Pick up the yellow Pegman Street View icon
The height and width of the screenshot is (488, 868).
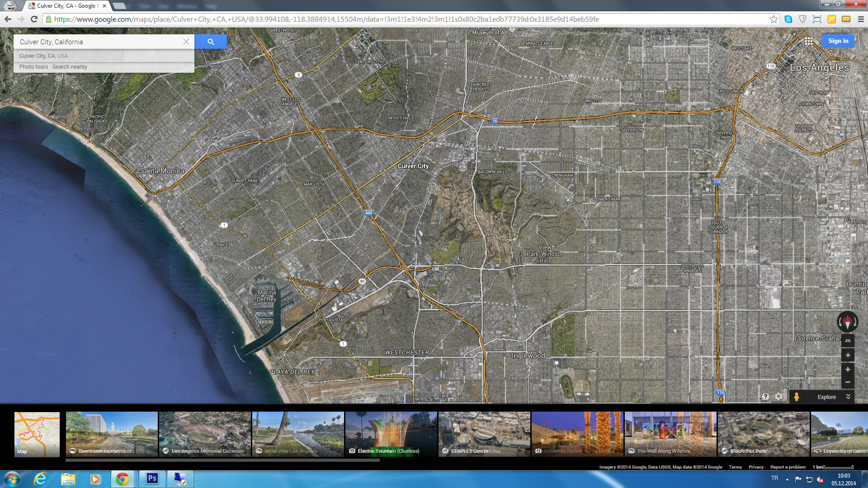pyautogui.click(x=797, y=397)
